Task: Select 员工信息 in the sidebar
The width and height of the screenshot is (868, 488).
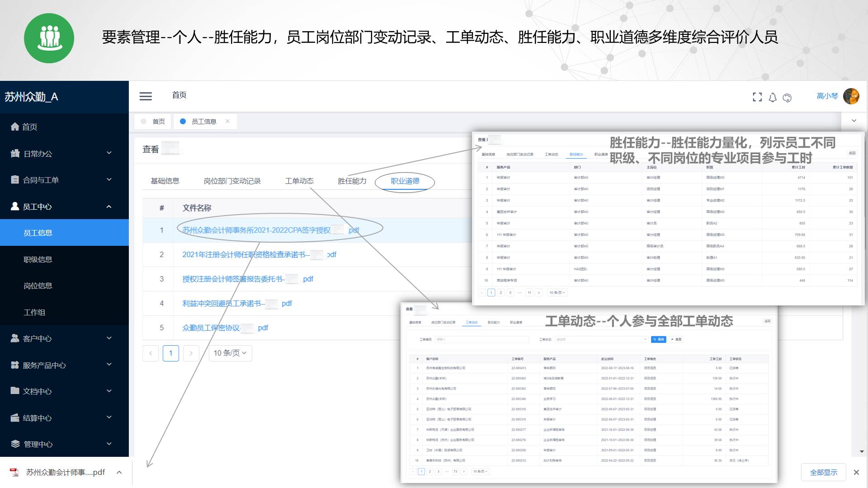Action: [64, 233]
